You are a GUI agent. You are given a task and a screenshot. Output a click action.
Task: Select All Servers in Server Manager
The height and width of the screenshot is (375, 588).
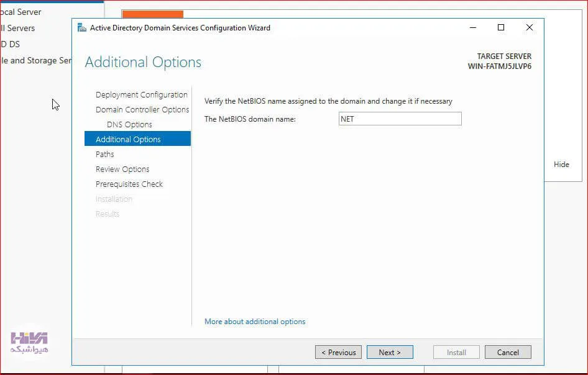click(x=17, y=28)
